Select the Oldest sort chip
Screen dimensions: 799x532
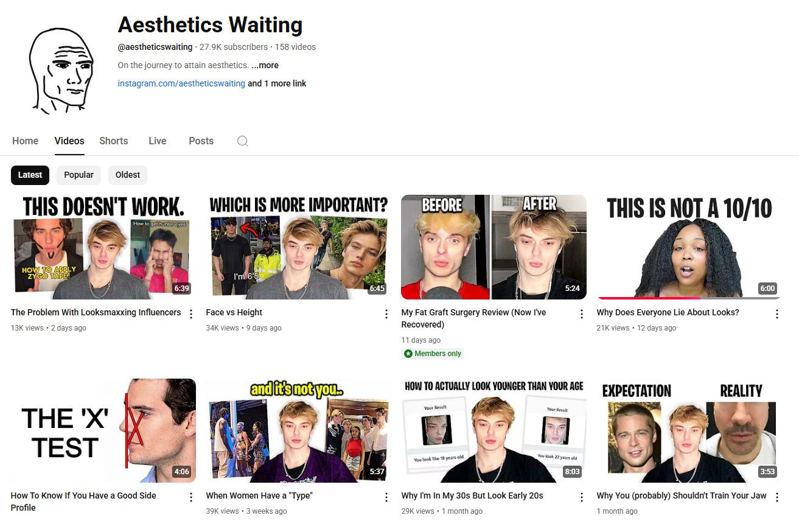128,175
